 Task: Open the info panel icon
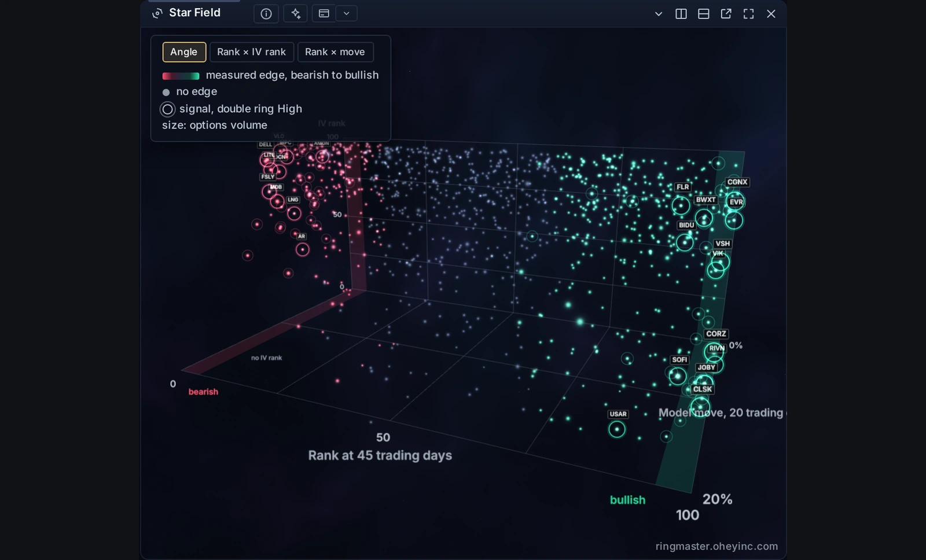(266, 13)
